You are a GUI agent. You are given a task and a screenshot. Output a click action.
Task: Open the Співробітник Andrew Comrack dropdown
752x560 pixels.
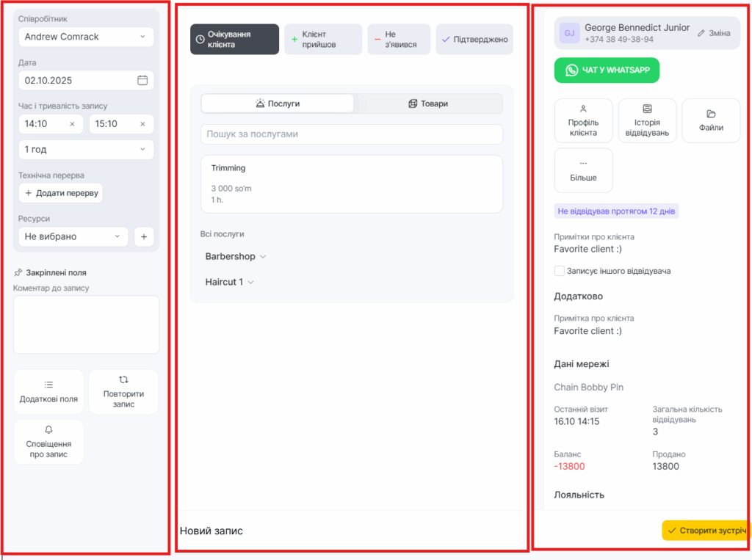point(86,37)
